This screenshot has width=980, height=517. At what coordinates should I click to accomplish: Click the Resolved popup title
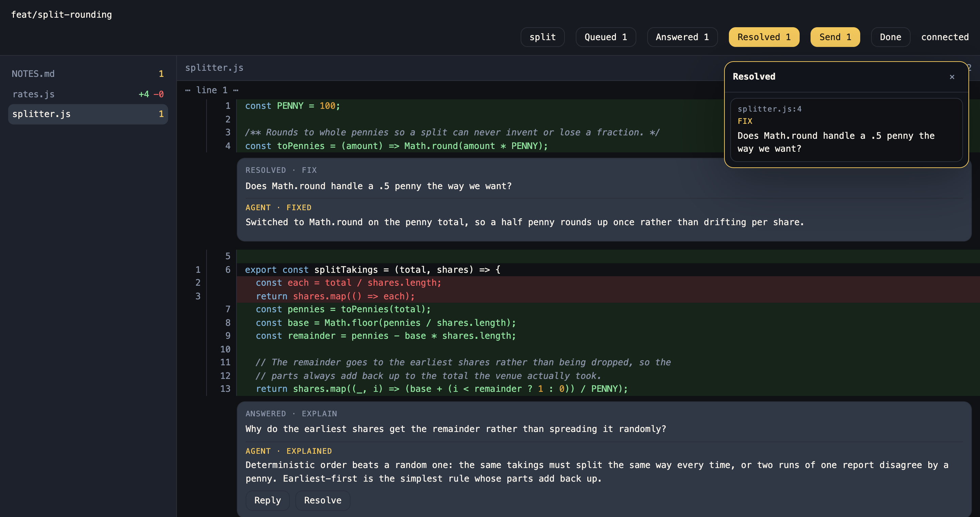[x=754, y=77]
